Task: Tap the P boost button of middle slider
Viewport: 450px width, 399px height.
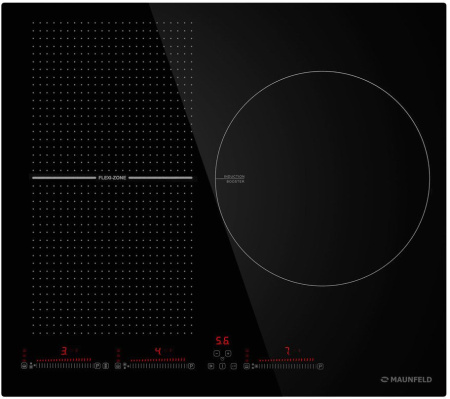Action: click(191, 366)
